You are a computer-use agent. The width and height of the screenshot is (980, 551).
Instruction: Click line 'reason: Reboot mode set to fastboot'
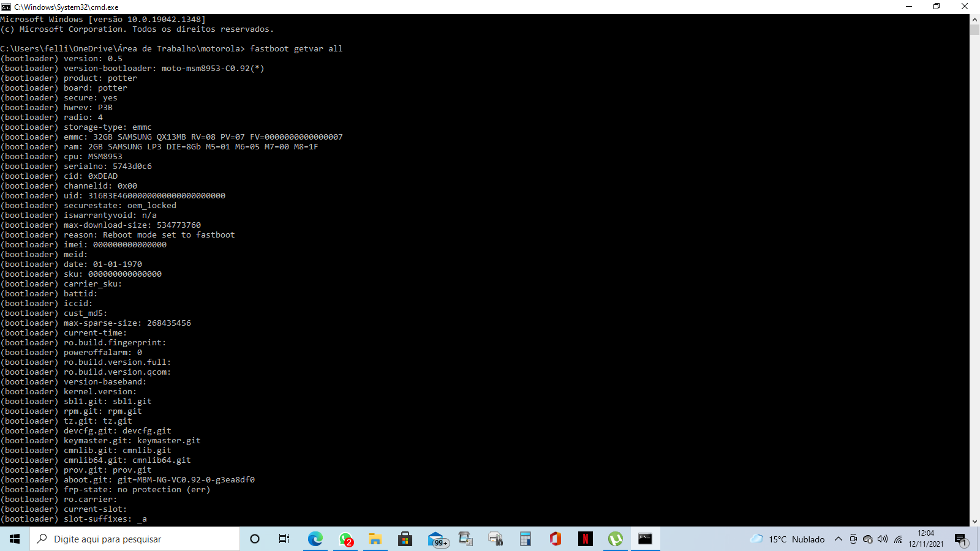click(x=118, y=235)
